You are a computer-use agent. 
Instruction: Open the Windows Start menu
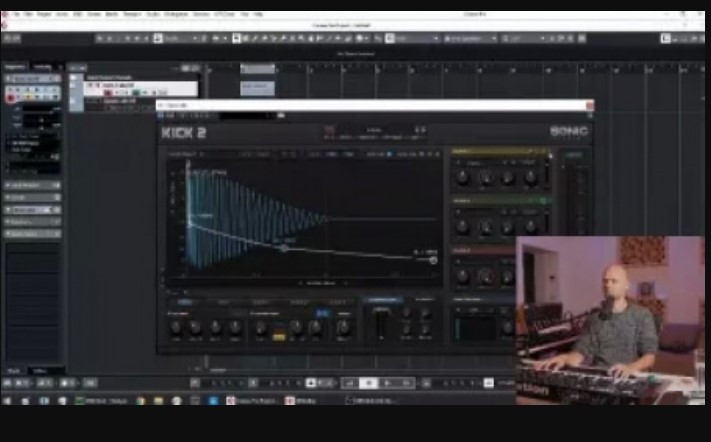click(7, 401)
